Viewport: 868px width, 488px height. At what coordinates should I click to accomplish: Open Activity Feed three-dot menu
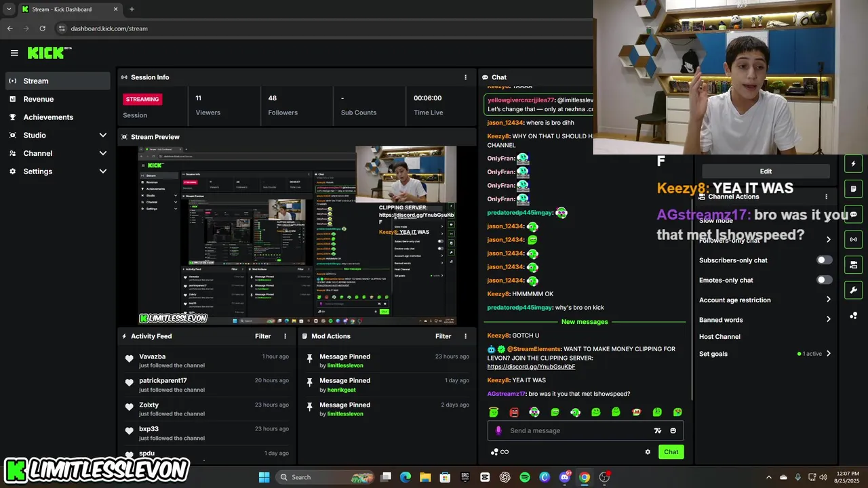(x=285, y=336)
